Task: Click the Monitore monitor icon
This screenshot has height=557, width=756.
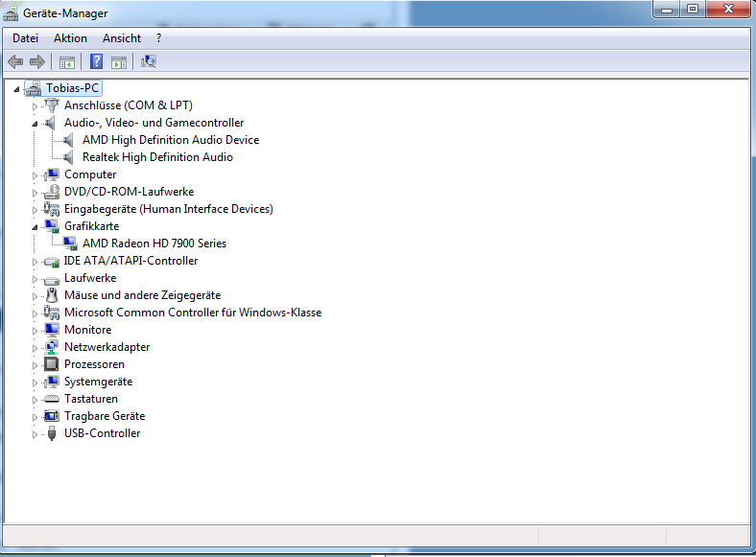Action: tap(52, 330)
